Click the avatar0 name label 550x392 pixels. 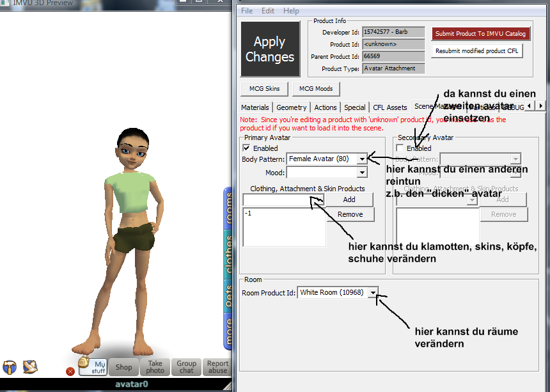point(132,384)
